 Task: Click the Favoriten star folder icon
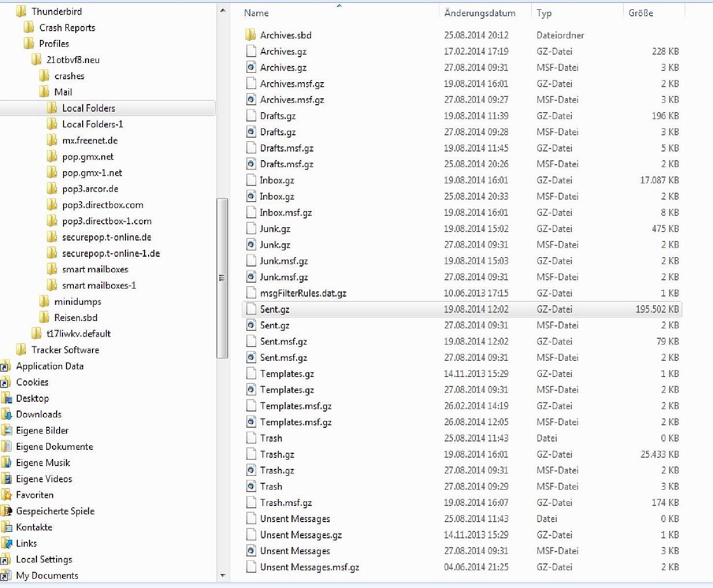tap(6, 495)
